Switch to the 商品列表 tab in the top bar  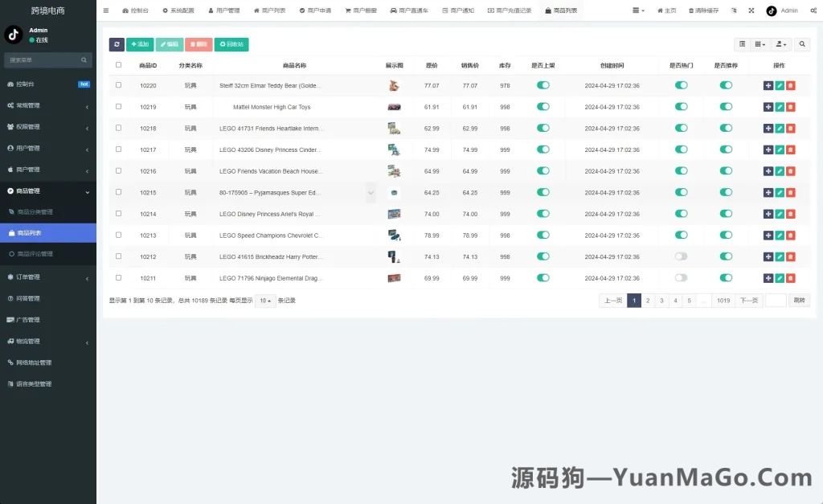(x=563, y=10)
